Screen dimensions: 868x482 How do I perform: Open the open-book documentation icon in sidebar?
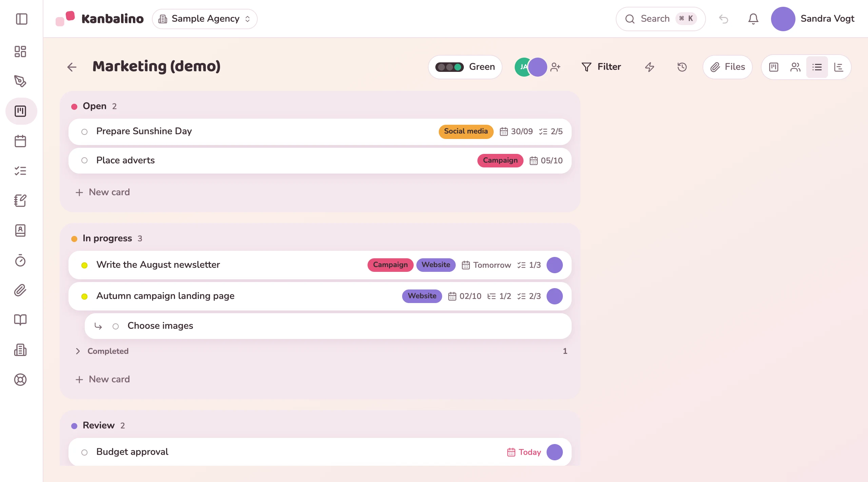[x=20, y=320]
